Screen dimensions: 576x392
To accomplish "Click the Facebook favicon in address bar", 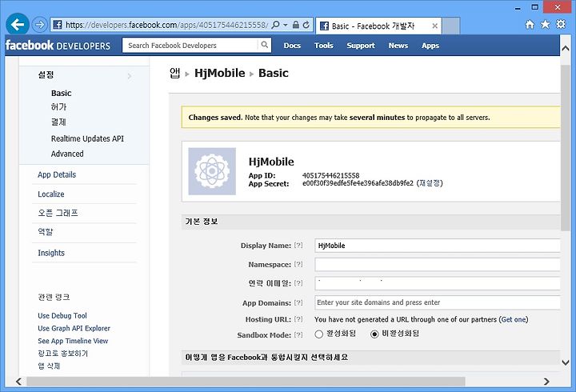I will point(58,25).
